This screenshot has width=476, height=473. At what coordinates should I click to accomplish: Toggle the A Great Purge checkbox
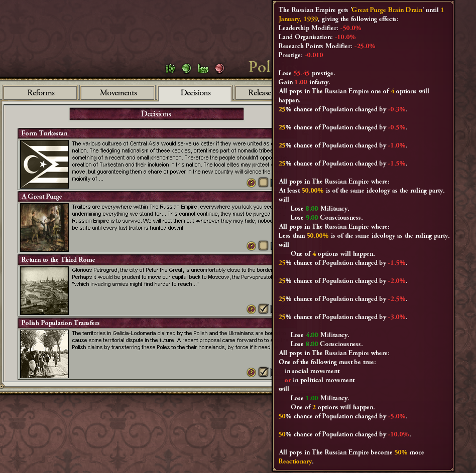click(263, 245)
